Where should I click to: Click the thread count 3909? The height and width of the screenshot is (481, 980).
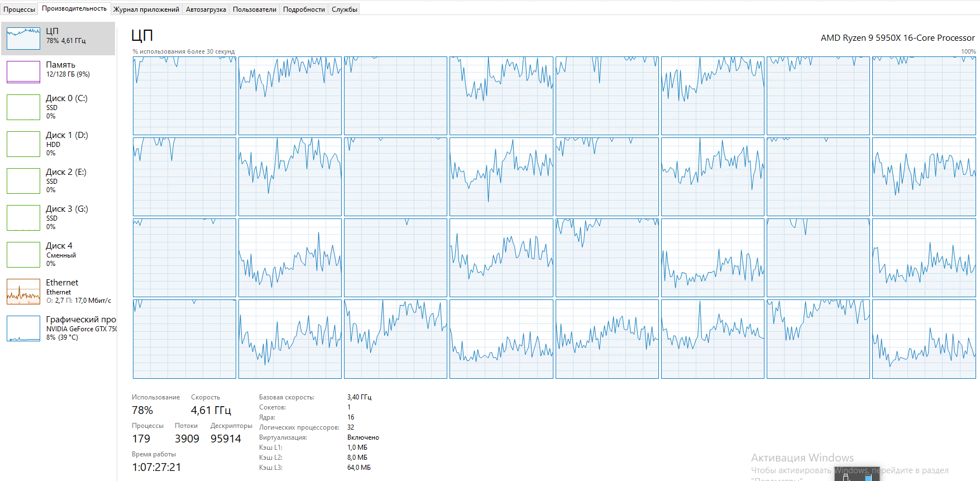coord(187,439)
